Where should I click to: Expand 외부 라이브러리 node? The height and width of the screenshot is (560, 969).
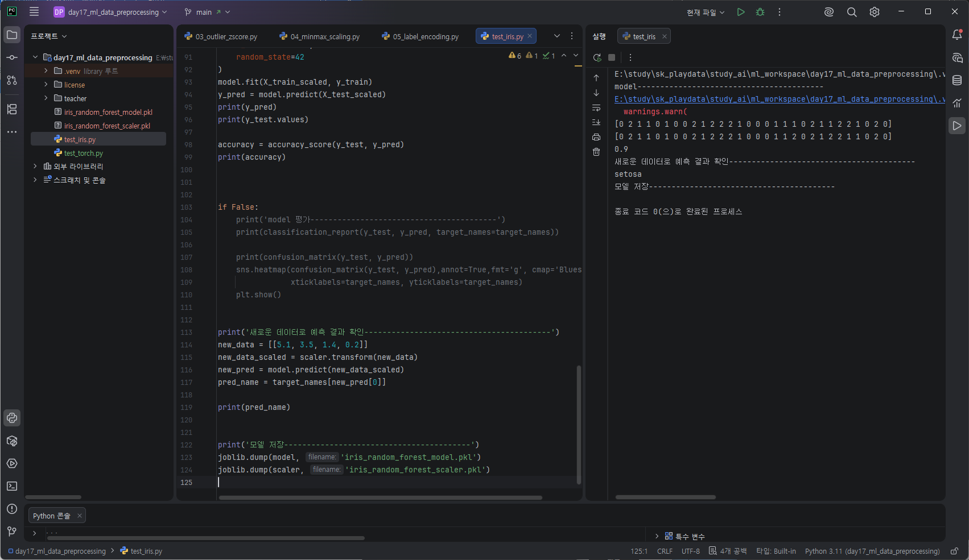pyautogui.click(x=35, y=166)
